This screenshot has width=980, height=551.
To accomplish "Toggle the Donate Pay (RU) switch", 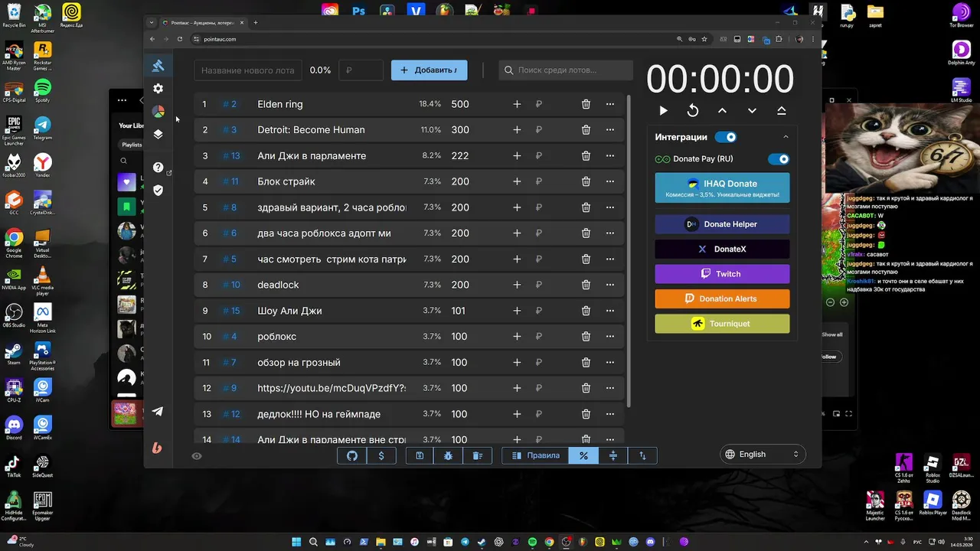I will click(779, 159).
